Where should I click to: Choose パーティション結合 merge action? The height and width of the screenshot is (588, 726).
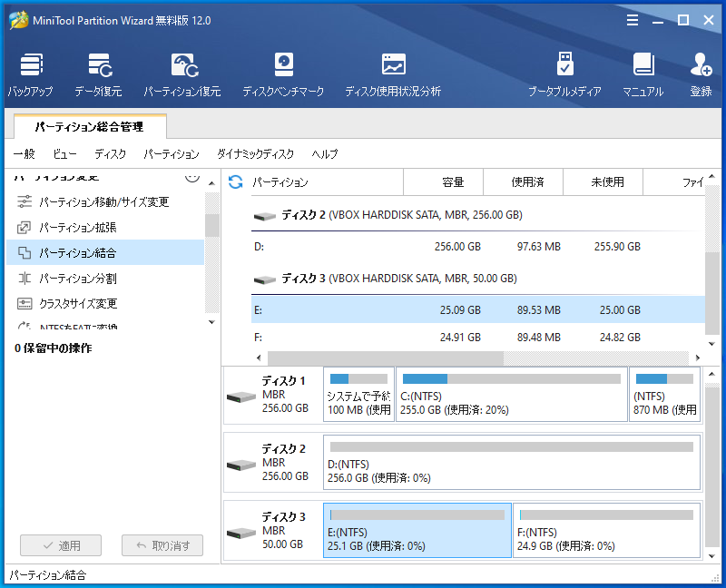(x=104, y=253)
